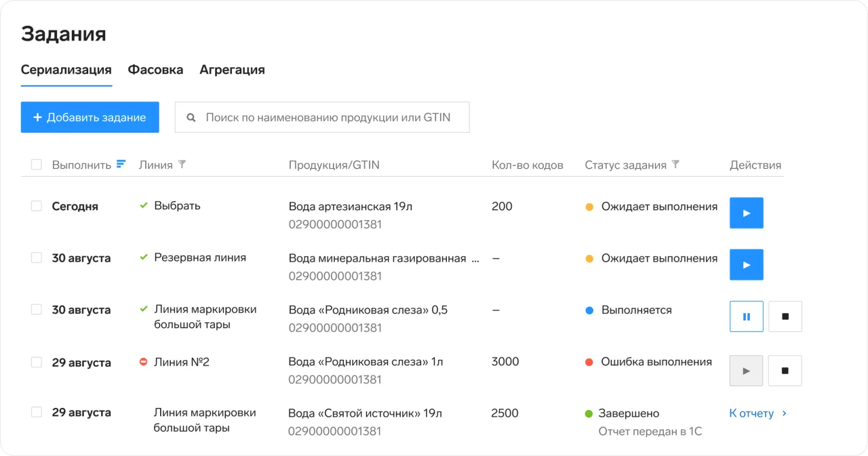Click blue status dot beside Выполняется
Viewport: 868px width, 456px height.
point(589,310)
